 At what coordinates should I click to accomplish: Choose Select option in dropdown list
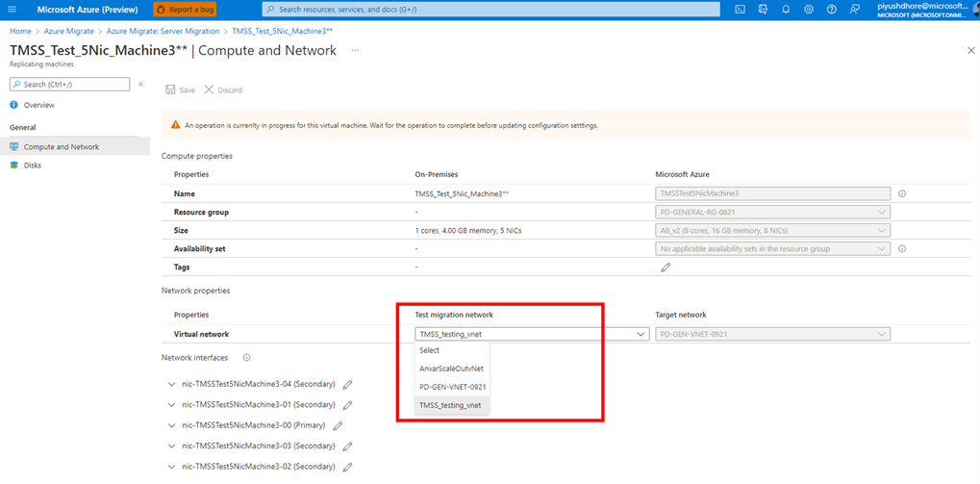pos(453,351)
